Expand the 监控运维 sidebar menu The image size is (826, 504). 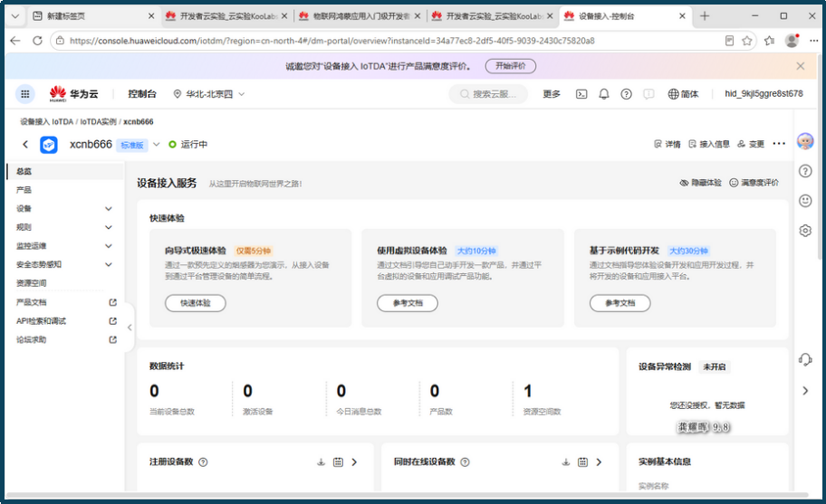click(x=109, y=246)
